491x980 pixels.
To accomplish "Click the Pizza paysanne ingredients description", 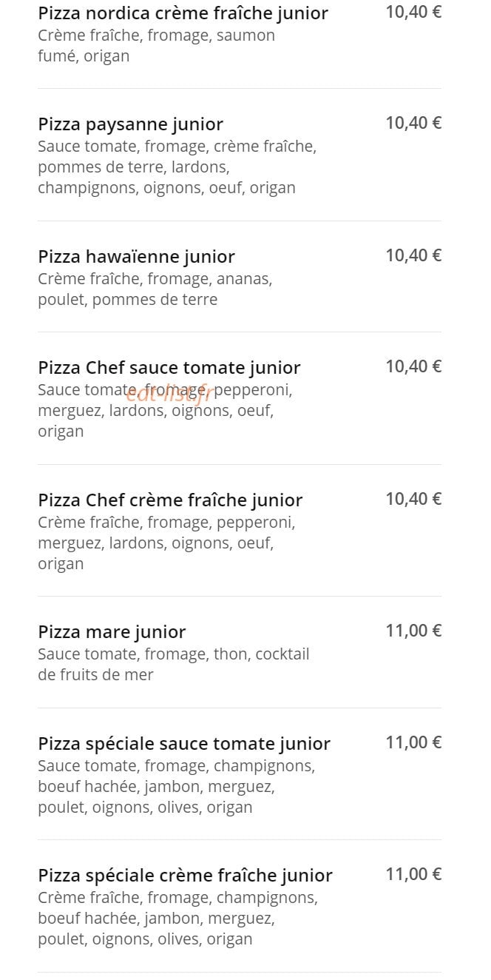I will (x=177, y=167).
